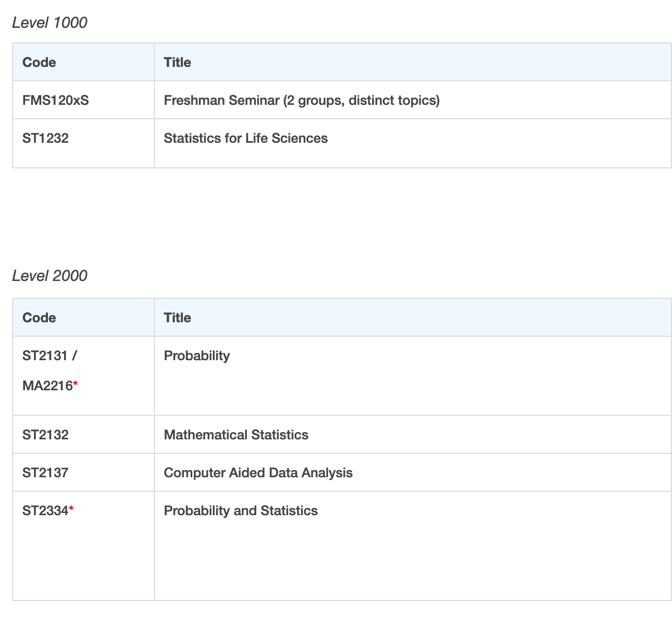Click the red asterisk beside MA2216
672x620 pixels.
click(x=76, y=385)
